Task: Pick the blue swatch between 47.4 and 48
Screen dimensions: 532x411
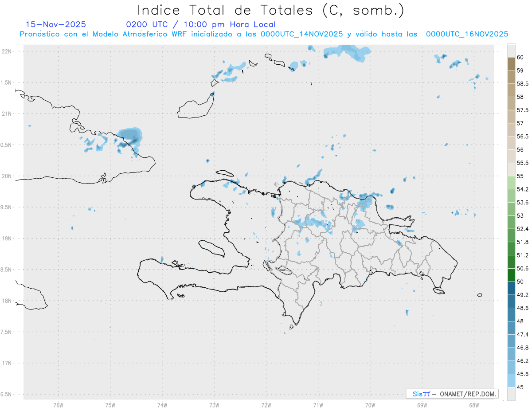Action: click(x=511, y=328)
